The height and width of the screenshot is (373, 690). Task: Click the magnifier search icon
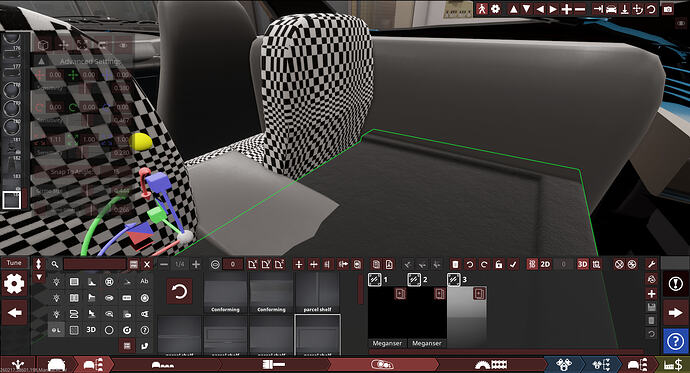click(x=55, y=264)
